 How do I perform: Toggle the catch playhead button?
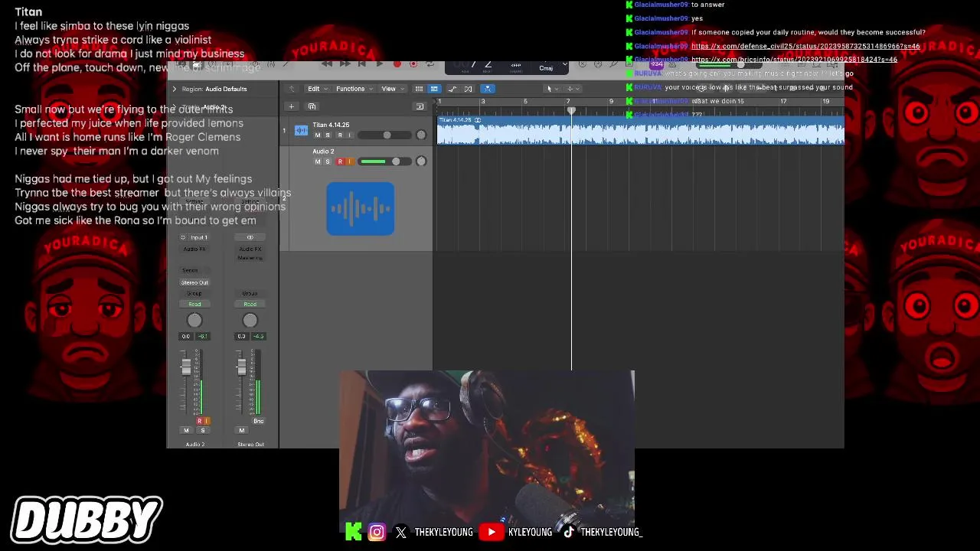point(487,89)
